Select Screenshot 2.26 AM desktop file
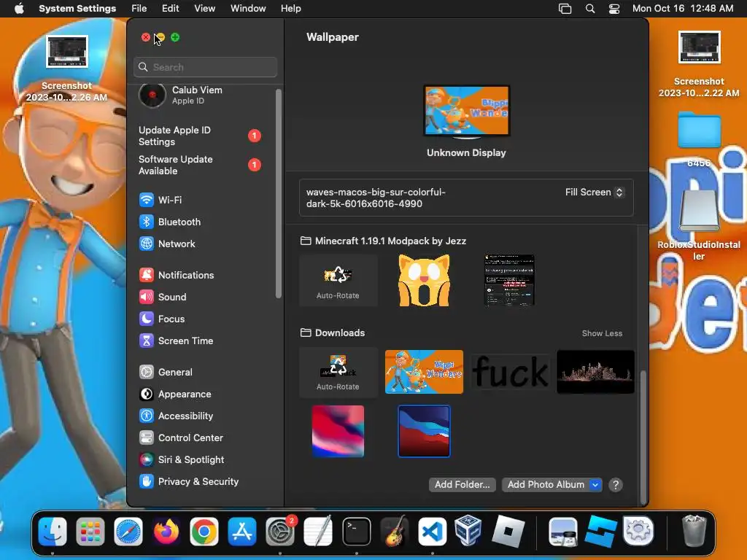 click(66, 69)
